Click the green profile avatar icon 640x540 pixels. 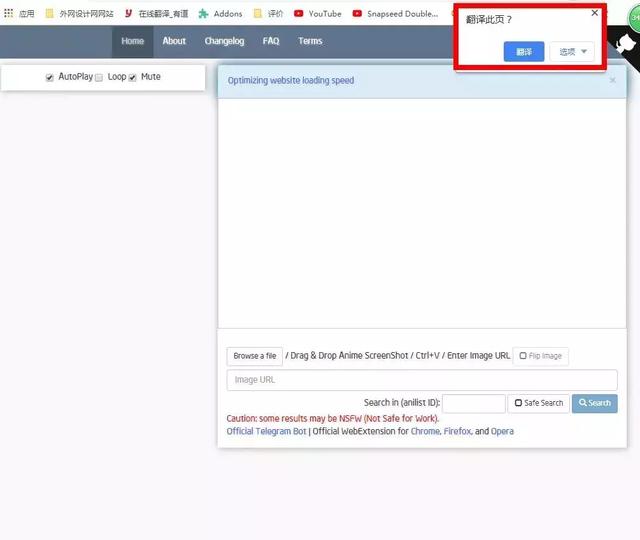[634, 18]
